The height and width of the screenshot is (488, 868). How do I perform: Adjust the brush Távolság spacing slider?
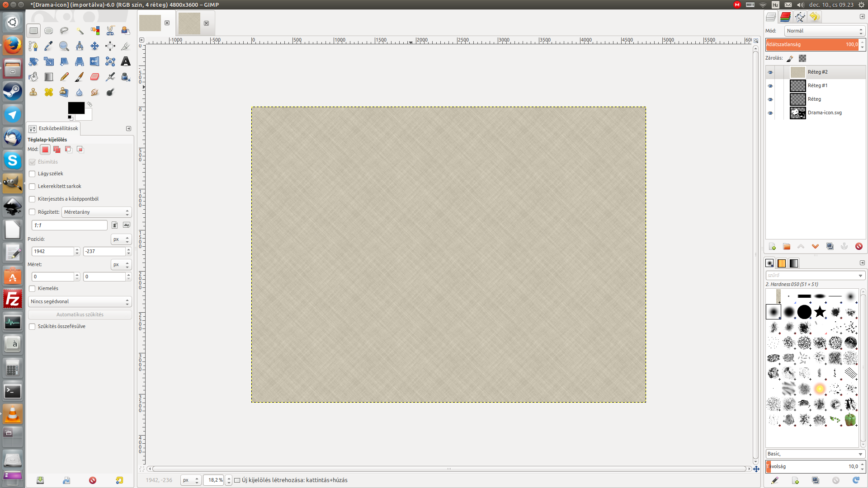coord(812,466)
